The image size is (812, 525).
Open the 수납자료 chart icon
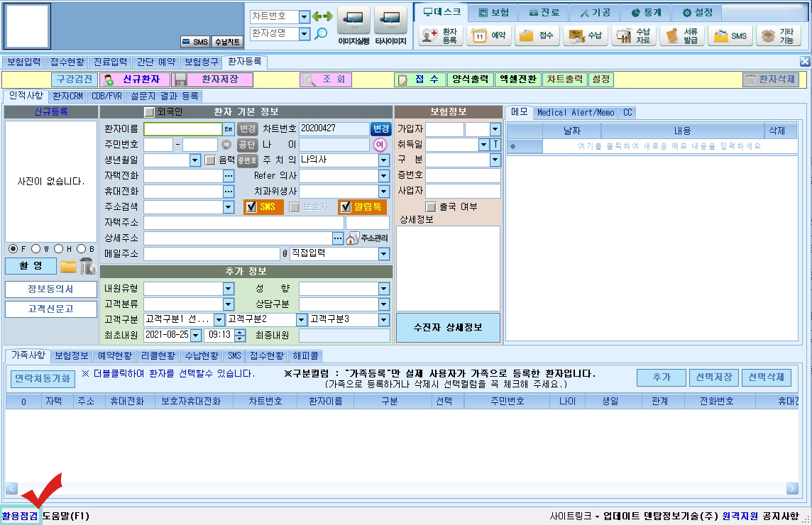click(633, 35)
